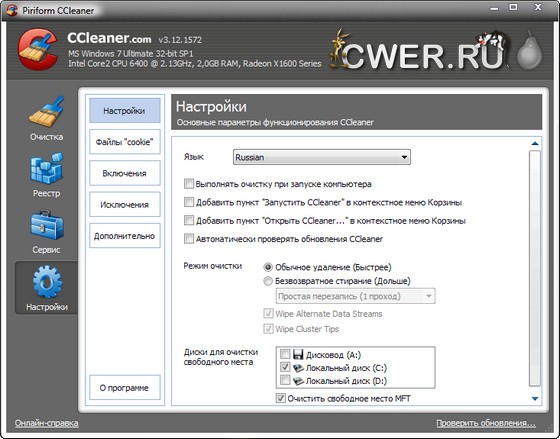The height and width of the screenshot is (439, 560).
Task: Check Добавить пункт "Запустить CCleaner" option
Action: click(x=189, y=202)
